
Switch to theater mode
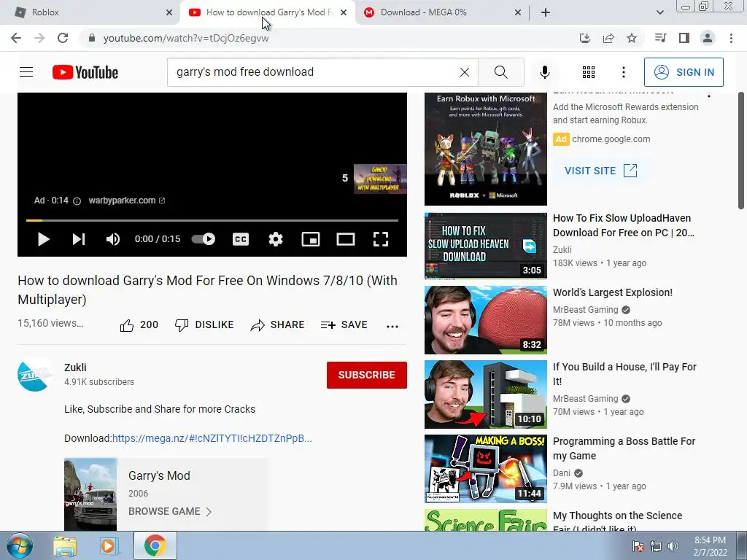tap(345, 239)
